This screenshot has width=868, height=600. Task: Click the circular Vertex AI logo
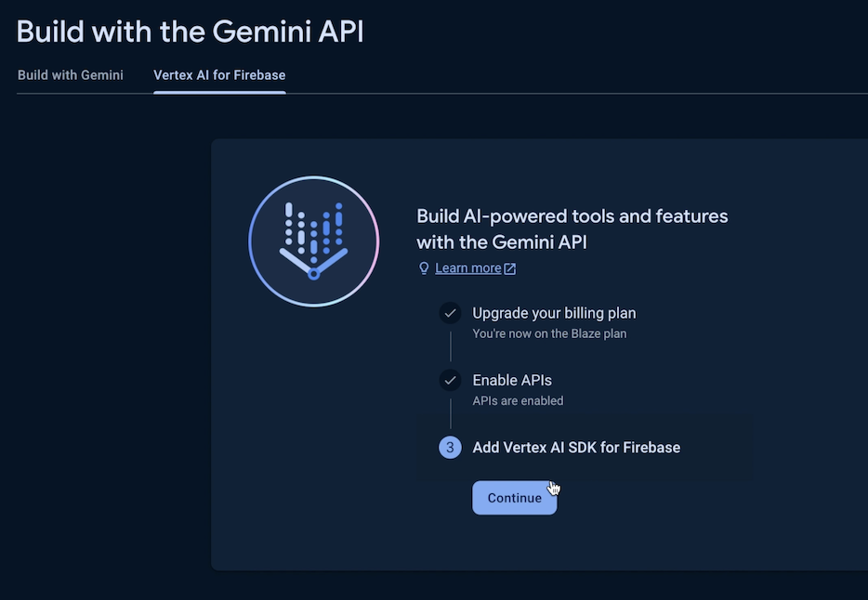pyautogui.click(x=314, y=241)
